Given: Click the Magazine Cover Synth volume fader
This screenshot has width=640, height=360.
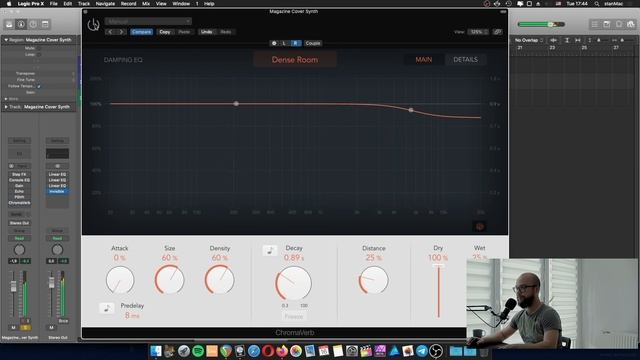Looking at the screenshot, I should [x=13, y=286].
